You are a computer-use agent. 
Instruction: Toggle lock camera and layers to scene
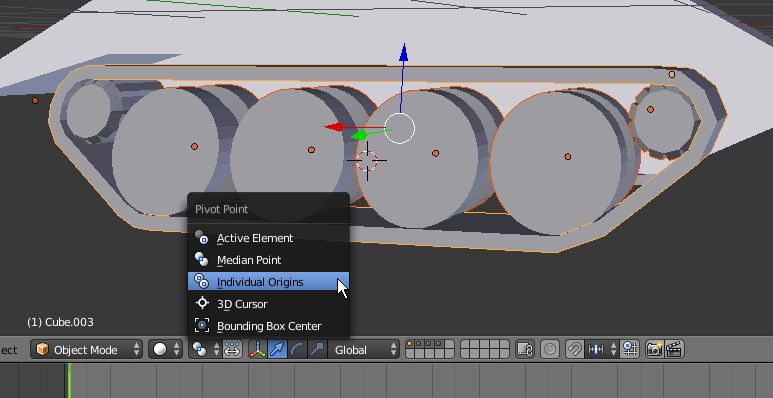click(x=525, y=350)
